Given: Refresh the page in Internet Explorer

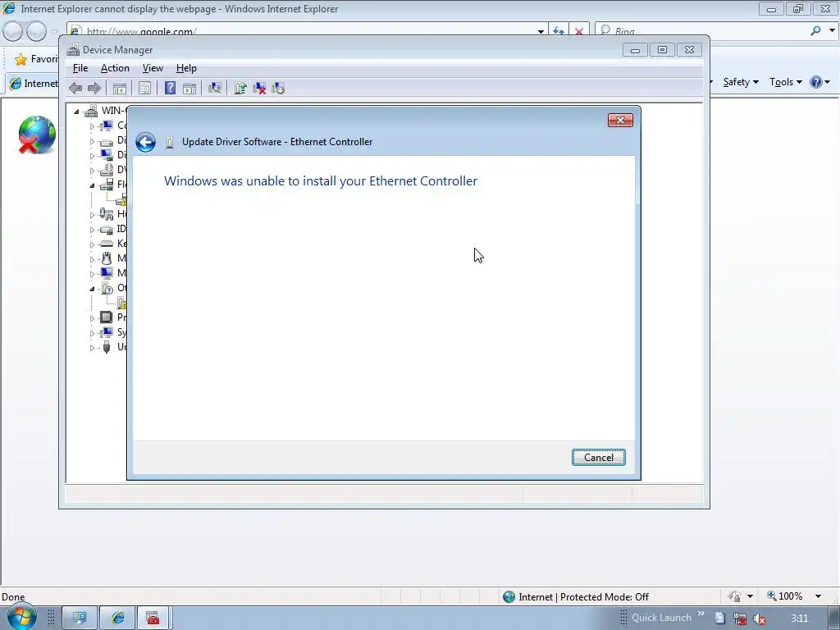Looking at the screenshot, I should pos(558,31).
